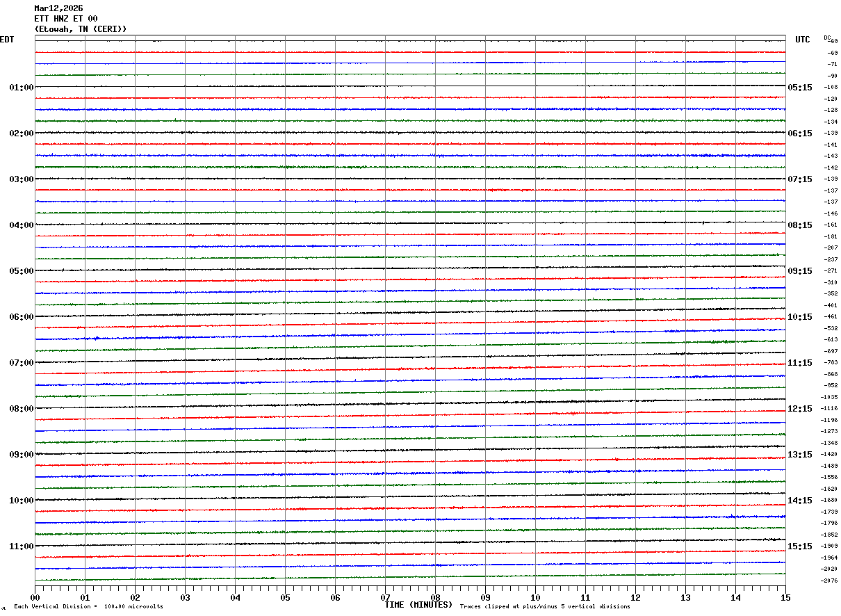Click the '14' minute tick label
Screen dimensions: 841x616
tap(735, 597)
